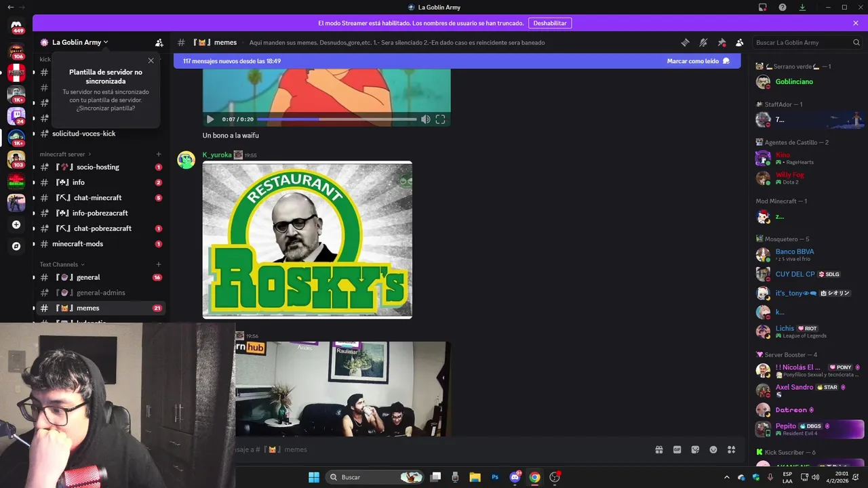Add channel to minecraft server category
Screen dimensions: 868x488
click(x=159, y=154)
